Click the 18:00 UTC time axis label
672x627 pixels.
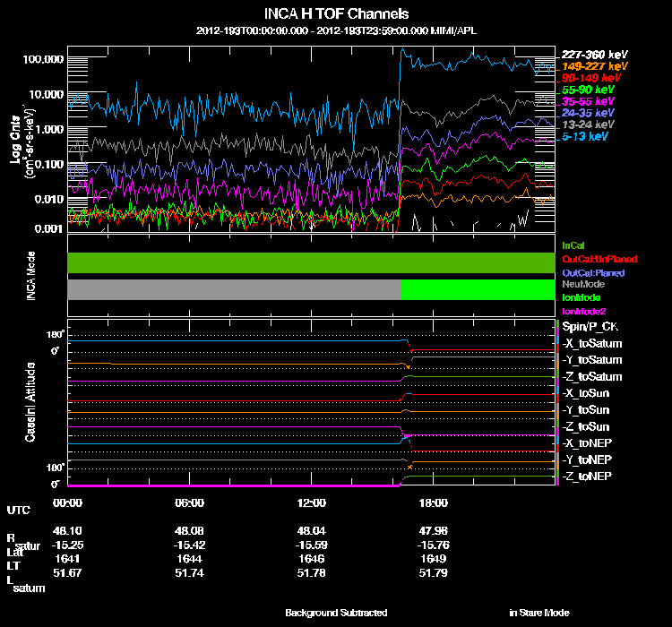pyautogui.click(x=434, y=502)
